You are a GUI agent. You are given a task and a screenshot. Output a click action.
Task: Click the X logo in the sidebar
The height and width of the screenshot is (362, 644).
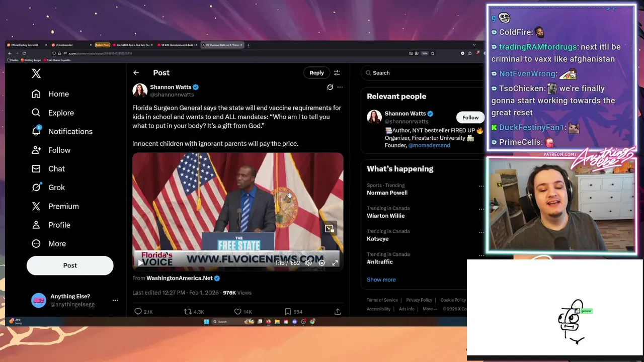click(36, 73)
